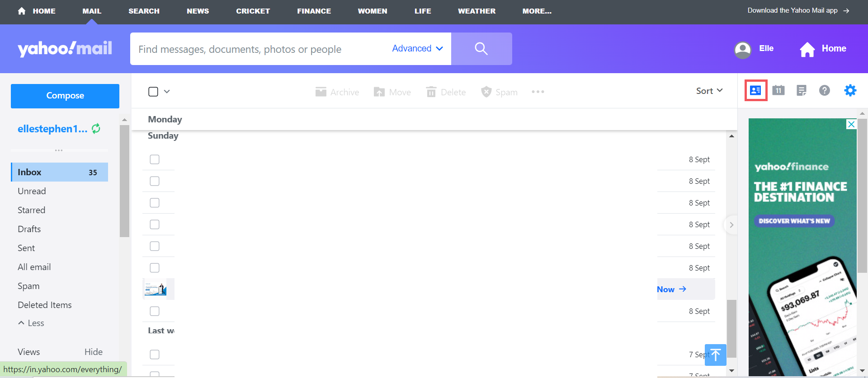Click the page scrollbar down arrow
Viewport: 868px width, 378px height.
tap(863, 371)
